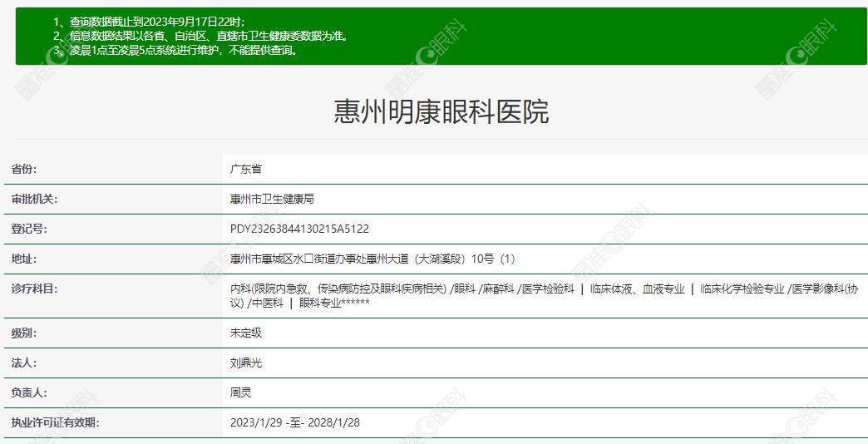This screenshot has width=868, height=444.
Task: Select the 执业许可证有效期 label
Action: 55,423
